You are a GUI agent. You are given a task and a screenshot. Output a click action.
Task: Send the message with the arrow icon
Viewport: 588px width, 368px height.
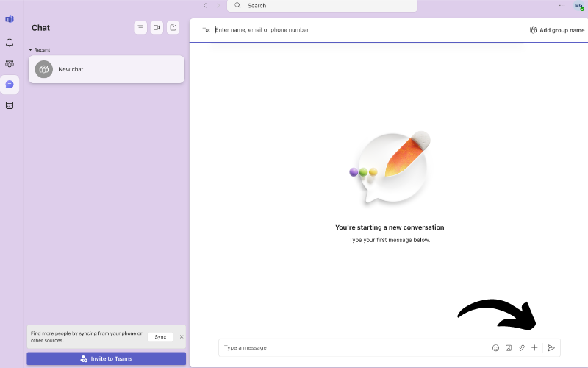click(x=551, y=347)
